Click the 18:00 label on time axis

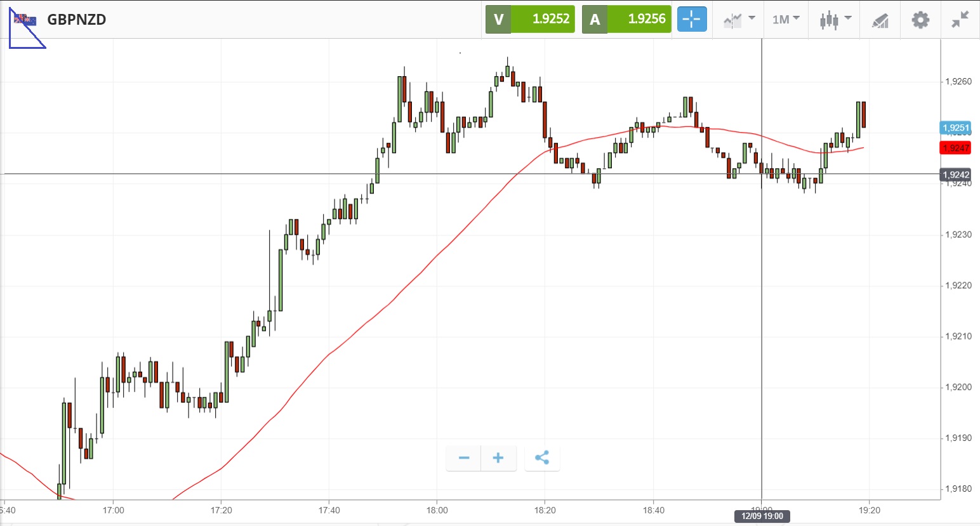[437, 510]
